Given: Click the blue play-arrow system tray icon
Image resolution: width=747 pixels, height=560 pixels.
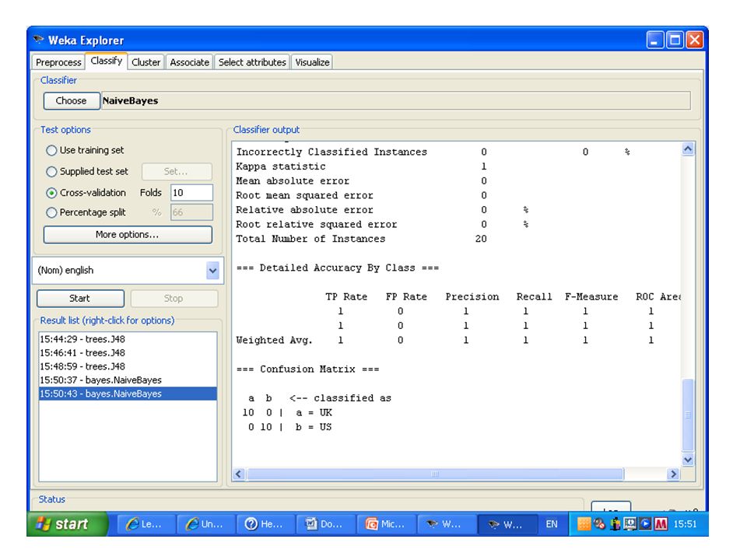Looking at the screenshot, I should 646,523.
